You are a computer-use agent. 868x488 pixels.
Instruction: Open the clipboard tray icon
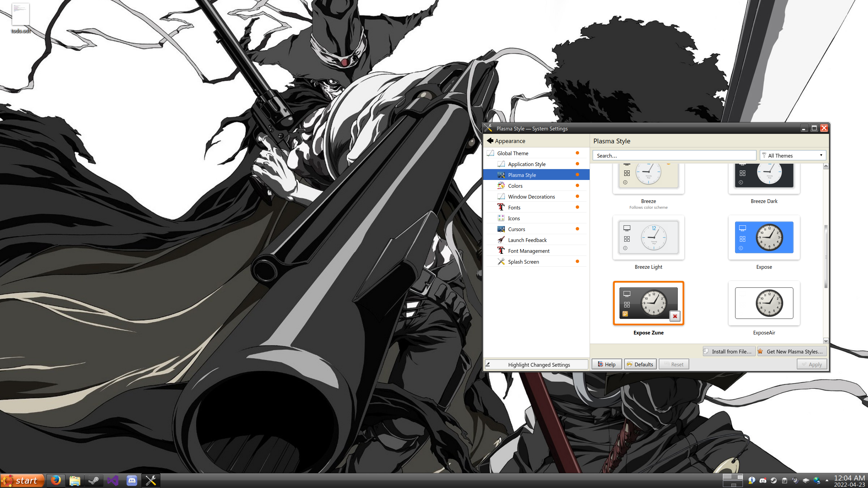[x=784, y=481]
